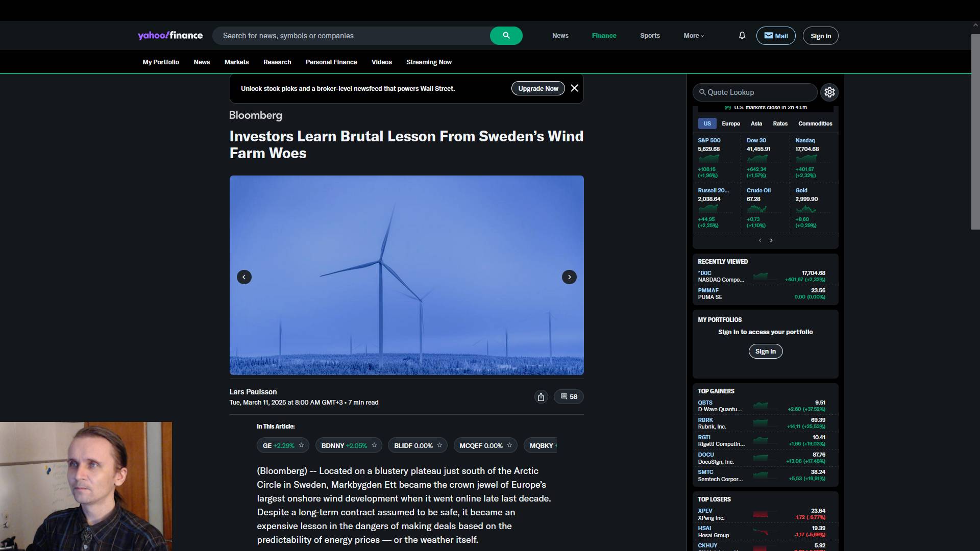Go to the previous article image
Screen dimensions: 980x551
[x=244, y=277]
